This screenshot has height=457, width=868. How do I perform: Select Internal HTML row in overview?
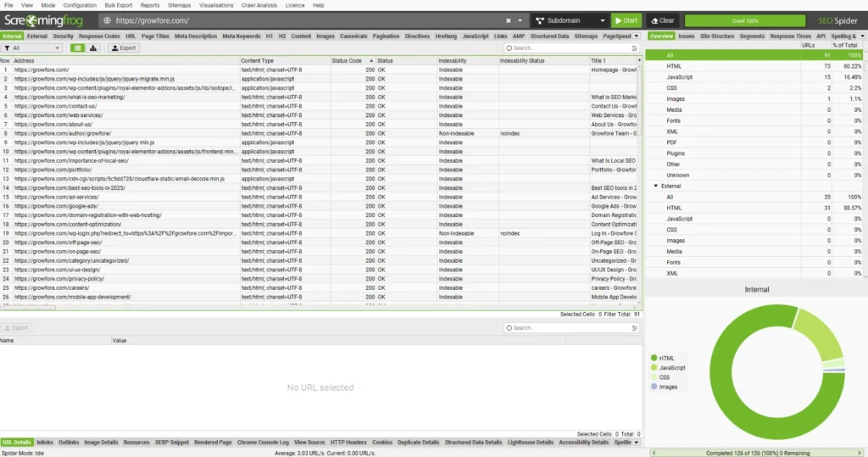(x=755, y=66)
